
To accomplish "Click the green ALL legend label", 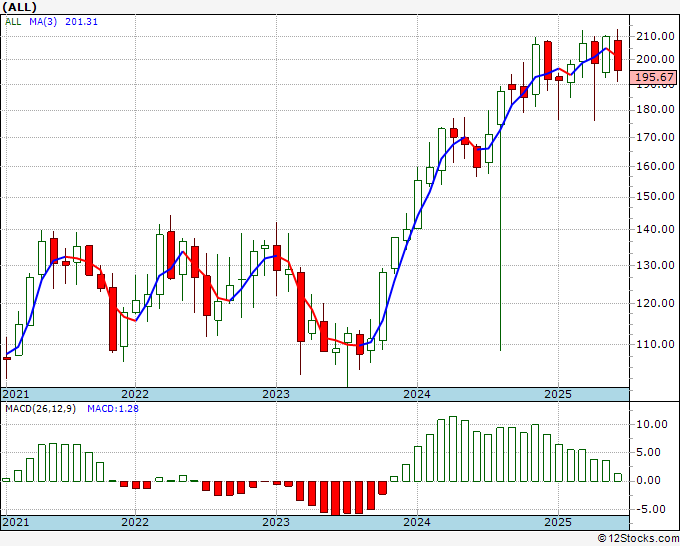I will [13, 22].
